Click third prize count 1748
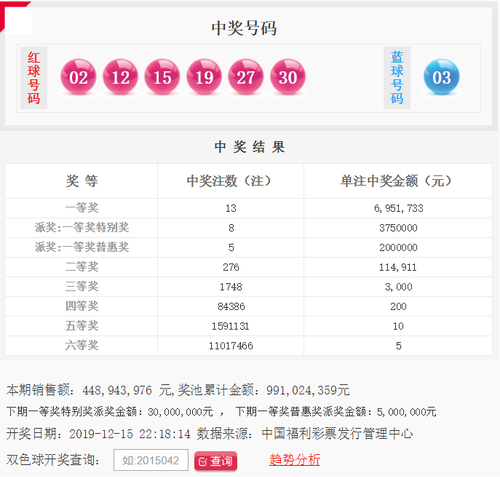500x477 pixels. tap(231, 287)
